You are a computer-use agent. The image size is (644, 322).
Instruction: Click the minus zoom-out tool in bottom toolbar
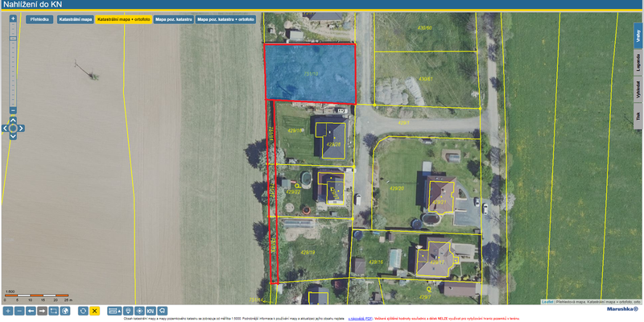[19, 311]
